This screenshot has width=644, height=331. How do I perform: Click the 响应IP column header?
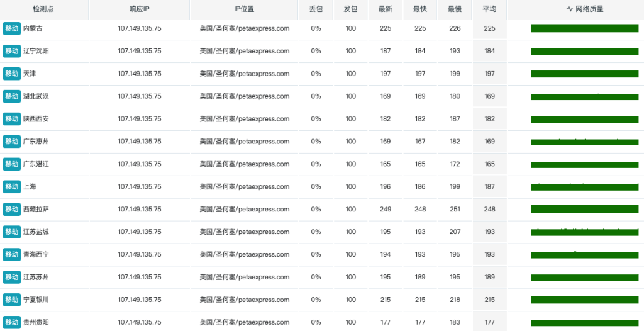coord(139,9)
